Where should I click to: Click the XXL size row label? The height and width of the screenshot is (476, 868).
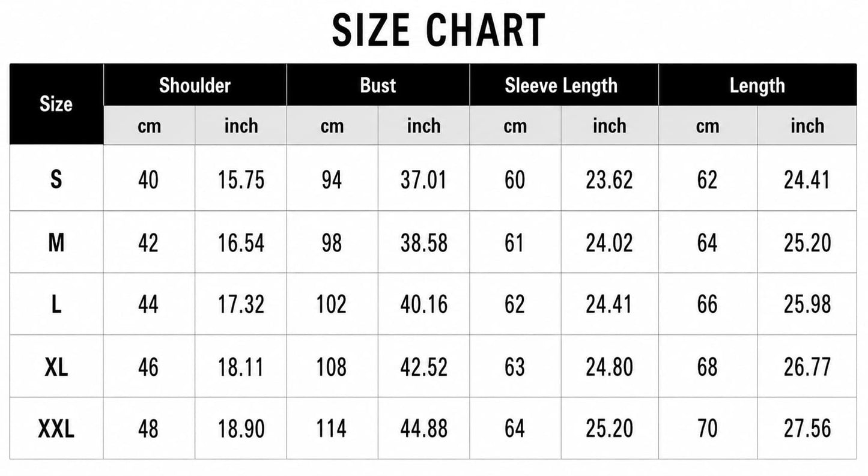56,429
